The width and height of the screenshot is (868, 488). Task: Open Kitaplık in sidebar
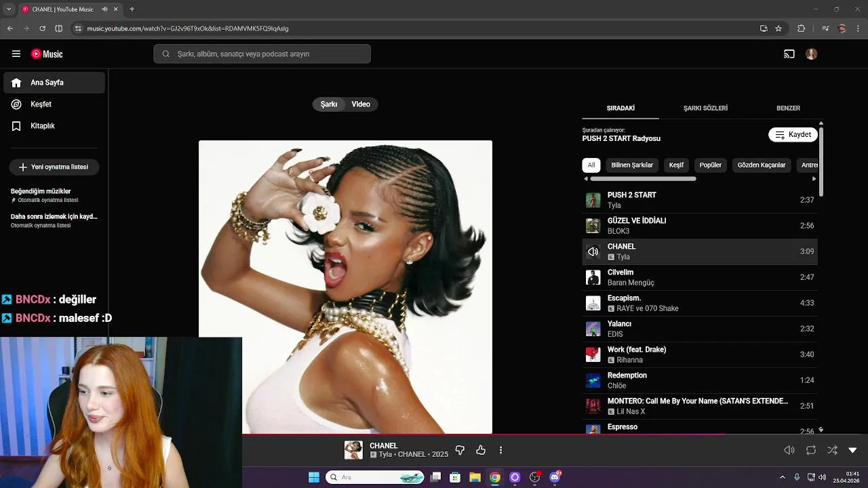pos(54,126)
